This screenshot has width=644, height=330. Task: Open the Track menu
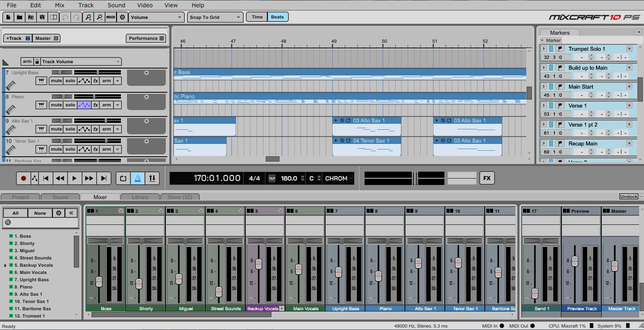(x=86, y=5)
